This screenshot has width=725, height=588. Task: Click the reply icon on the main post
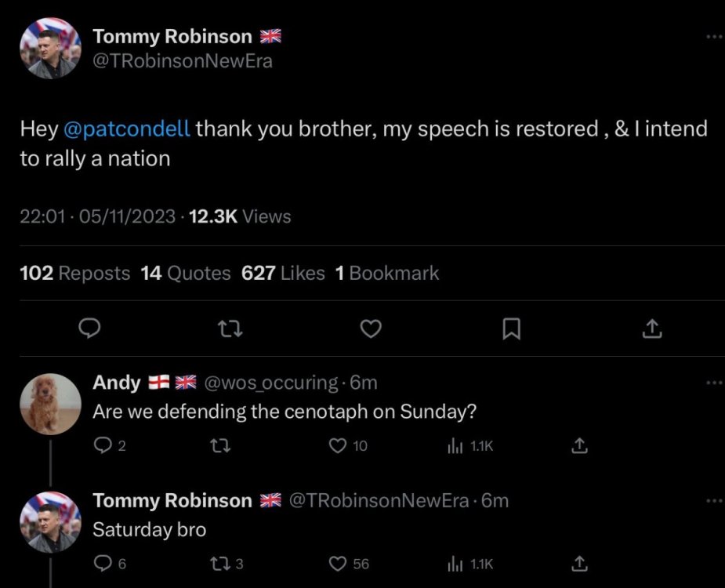coord(91,330)
